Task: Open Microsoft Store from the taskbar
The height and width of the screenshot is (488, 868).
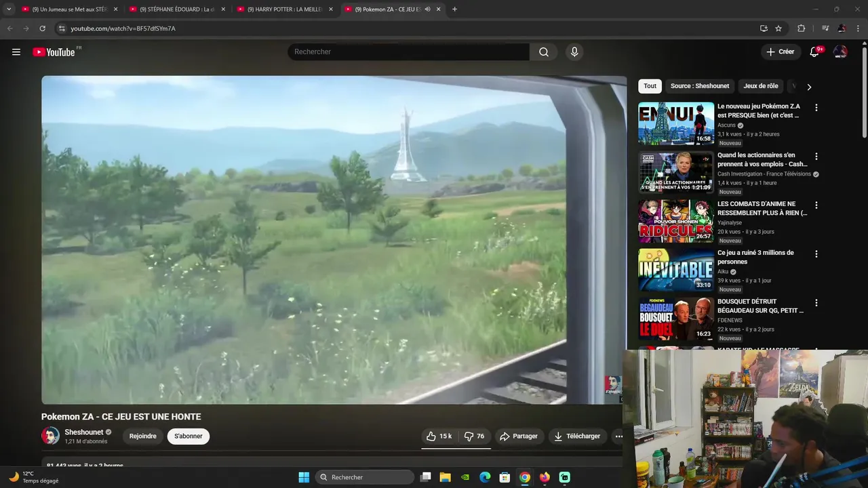Action: pyautogui.click(x=505, y=477)
